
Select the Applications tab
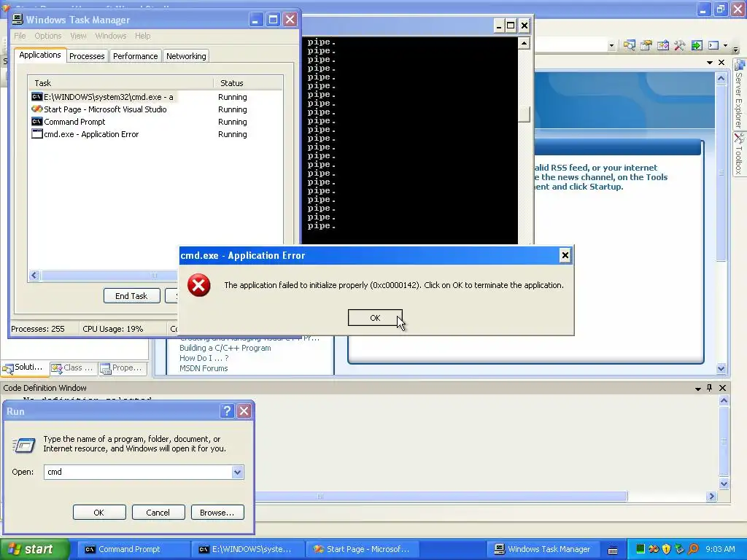coord(40,55)
